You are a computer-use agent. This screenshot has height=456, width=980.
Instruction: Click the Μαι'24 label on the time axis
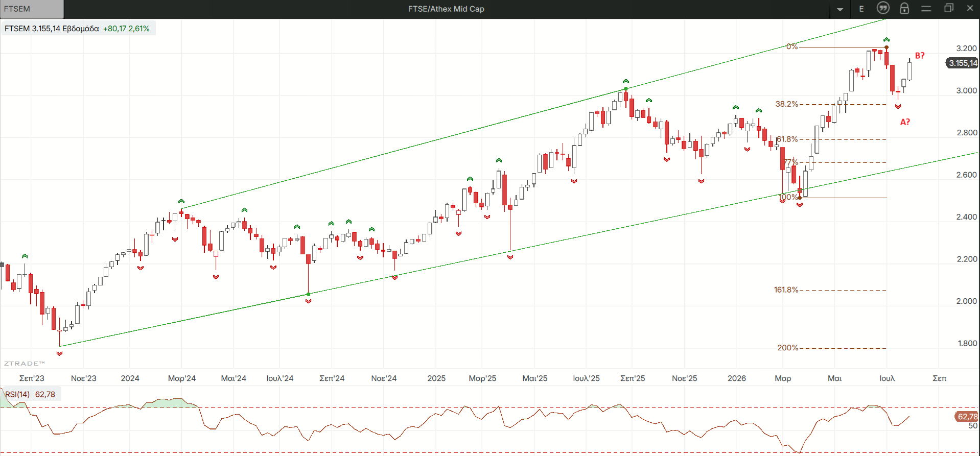pos(234,378)
